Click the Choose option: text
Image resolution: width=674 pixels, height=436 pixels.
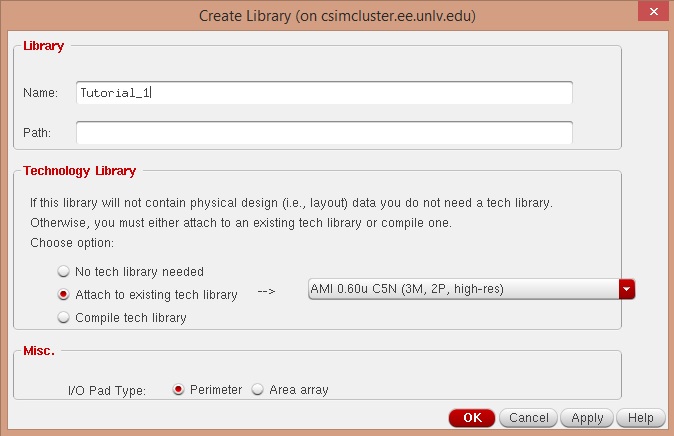pos(72,243)
